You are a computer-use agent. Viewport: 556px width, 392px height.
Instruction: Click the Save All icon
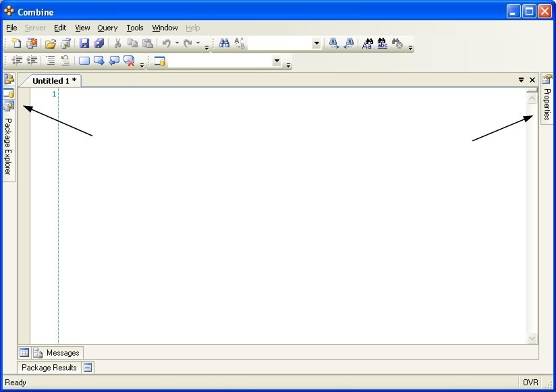(x=99, y=44)
